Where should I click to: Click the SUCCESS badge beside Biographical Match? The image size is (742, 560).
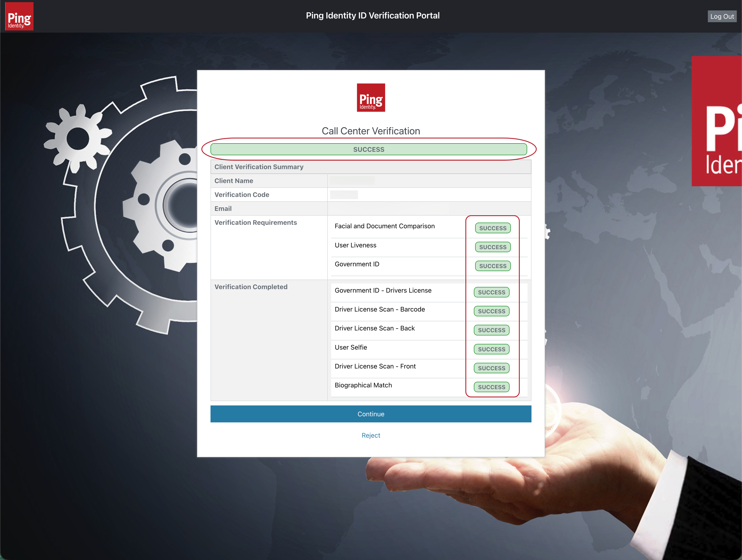pyautogui.click(x=491, y=387)
